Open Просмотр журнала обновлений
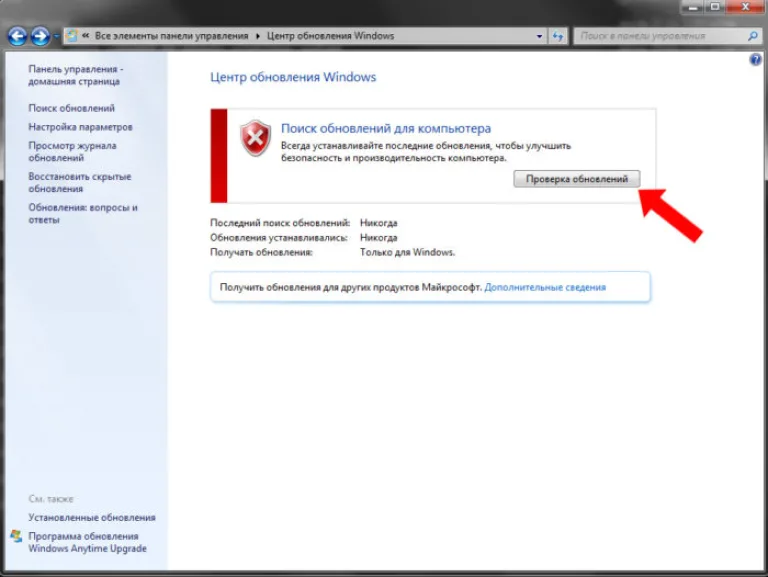 point(72,152)
